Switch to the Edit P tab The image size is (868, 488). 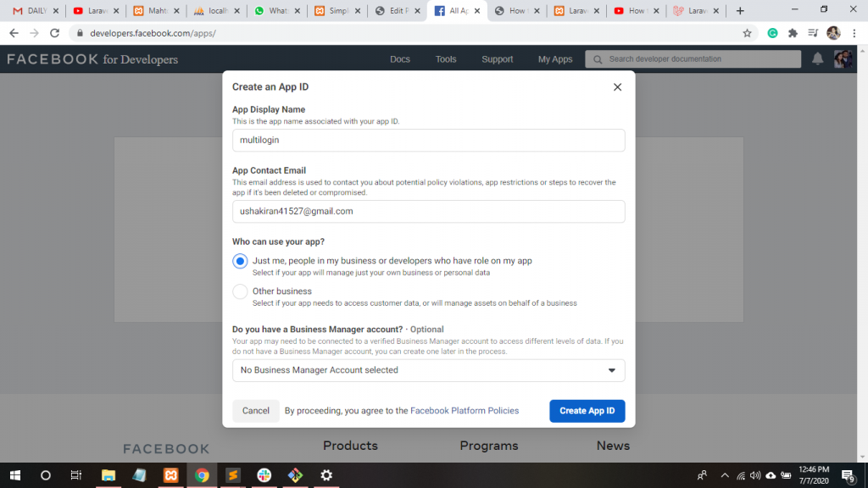[397, 10]
